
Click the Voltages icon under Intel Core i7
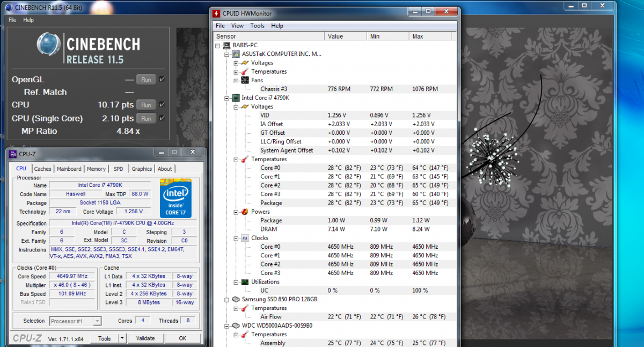[x=245, y=106]
